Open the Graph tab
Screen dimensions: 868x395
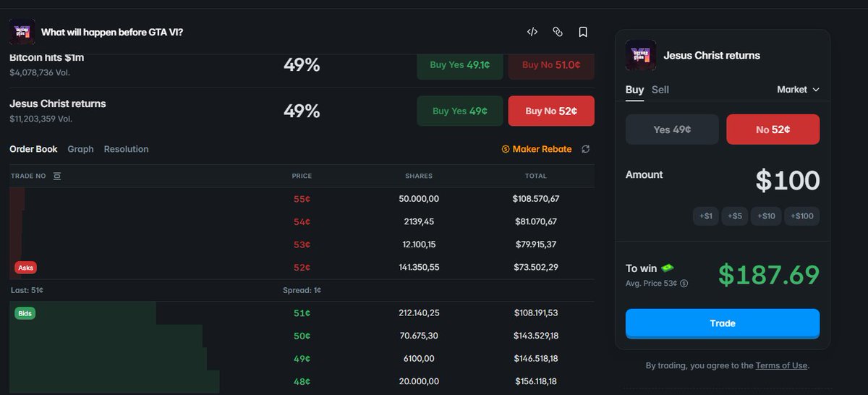coord(80,149)
